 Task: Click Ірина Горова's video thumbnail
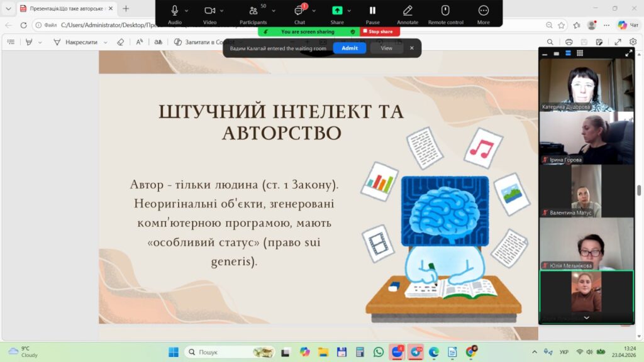tap(586, 138)
